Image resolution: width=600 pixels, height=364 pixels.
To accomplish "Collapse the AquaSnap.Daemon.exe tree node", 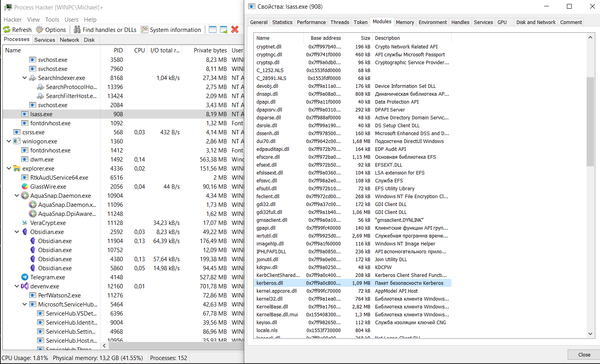I will click(17, 195).
